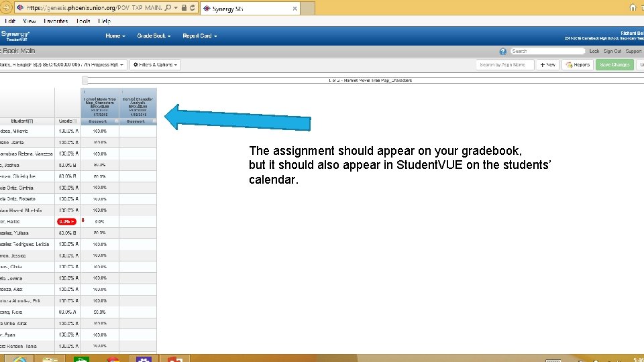Close the Synergy browser tab
644x362 pixels.
tap(295, 9)
